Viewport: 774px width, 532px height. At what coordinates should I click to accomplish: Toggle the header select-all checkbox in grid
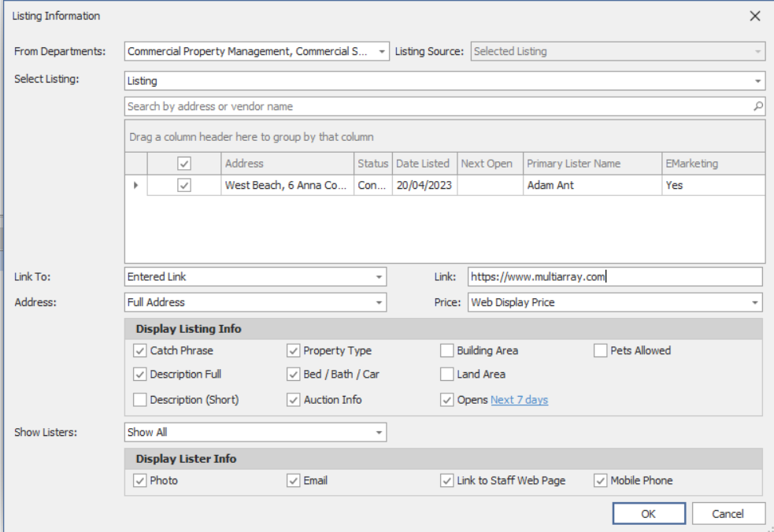click(x=184, y=164)
